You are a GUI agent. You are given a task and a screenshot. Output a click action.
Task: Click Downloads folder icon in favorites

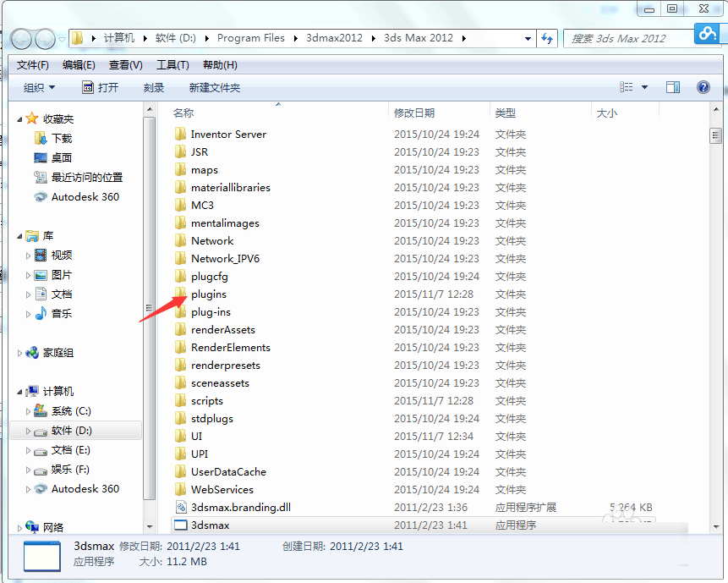click(x=41, y=138)
